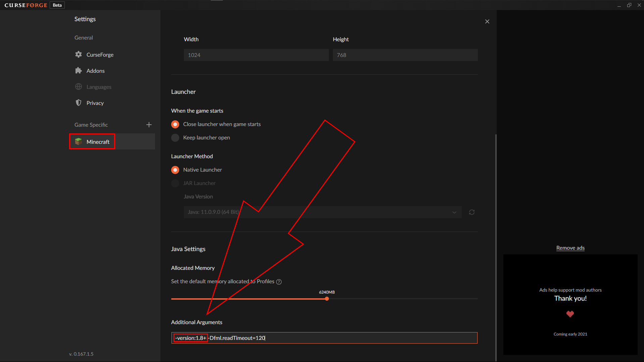Click the 6240MB memory value label
Image resolution: width=644 pixels, height=362 pixels.
tap(327, 292)
